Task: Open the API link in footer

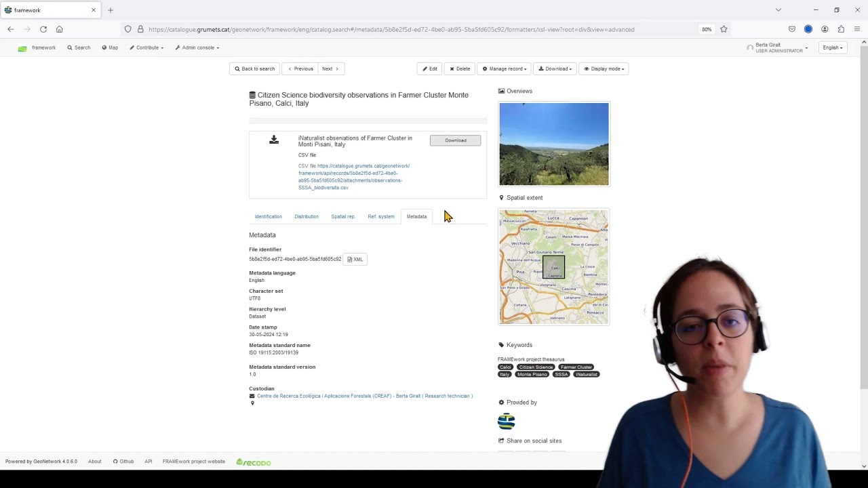Action: (x=149, y=462)
